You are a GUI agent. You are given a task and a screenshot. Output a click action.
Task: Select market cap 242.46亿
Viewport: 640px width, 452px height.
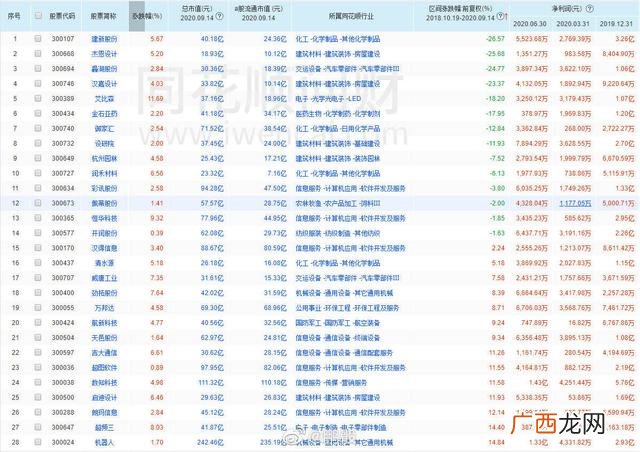210,442
